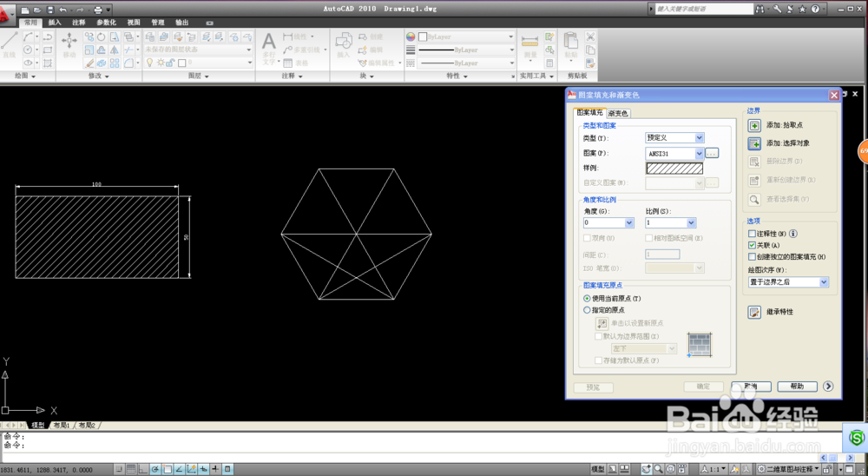Click the Cut scissors icon in clipboard
868x476 pixels.
tap(590, 36)
